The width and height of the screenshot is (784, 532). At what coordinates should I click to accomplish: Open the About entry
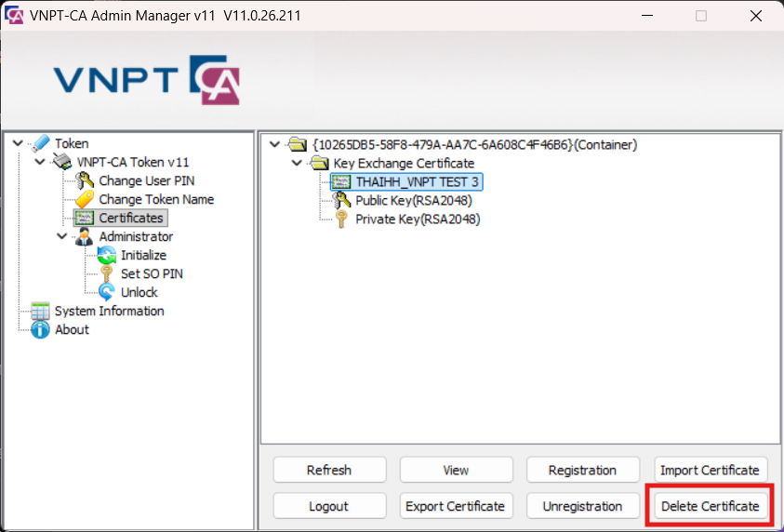[72, 329]
